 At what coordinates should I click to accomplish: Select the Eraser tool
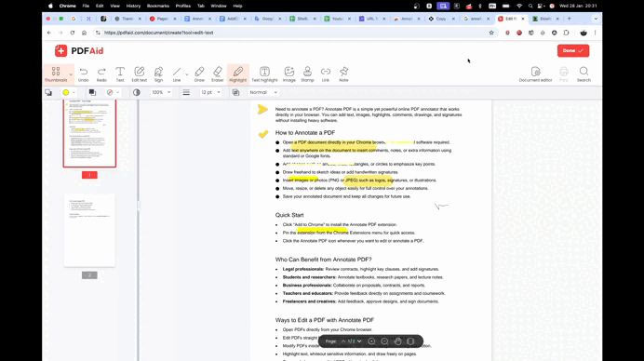pyautogui.click(x=217, y=74)
